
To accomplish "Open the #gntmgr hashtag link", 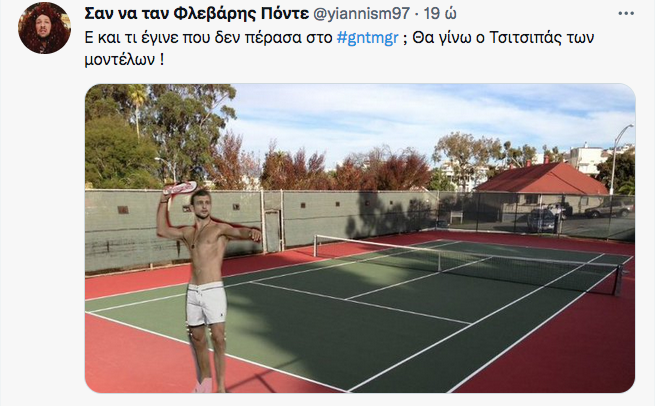I will (368, 38).
